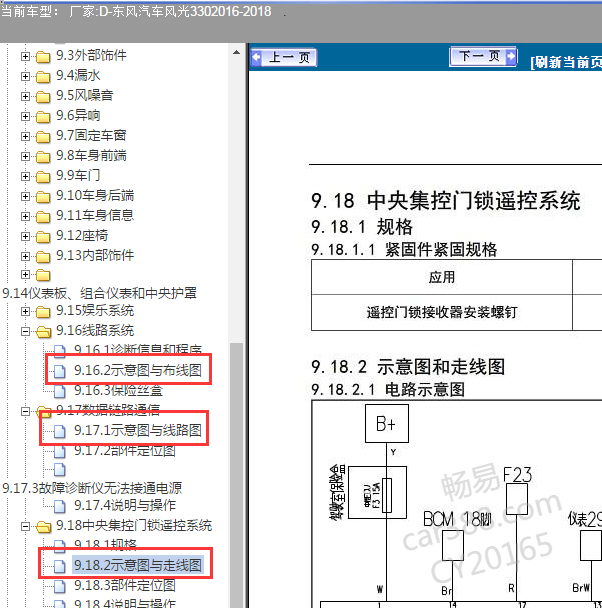Click the 9.6异响 folder icon
The image size is (602, 608).
(43, 117)
